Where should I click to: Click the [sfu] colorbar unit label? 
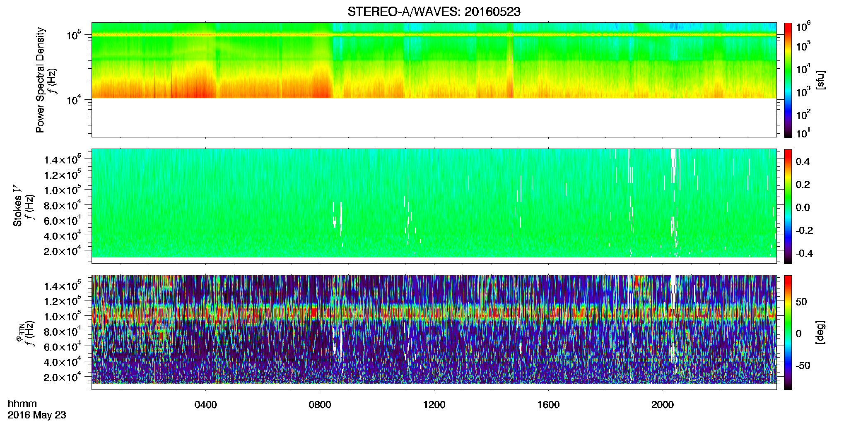click(820, 80)
